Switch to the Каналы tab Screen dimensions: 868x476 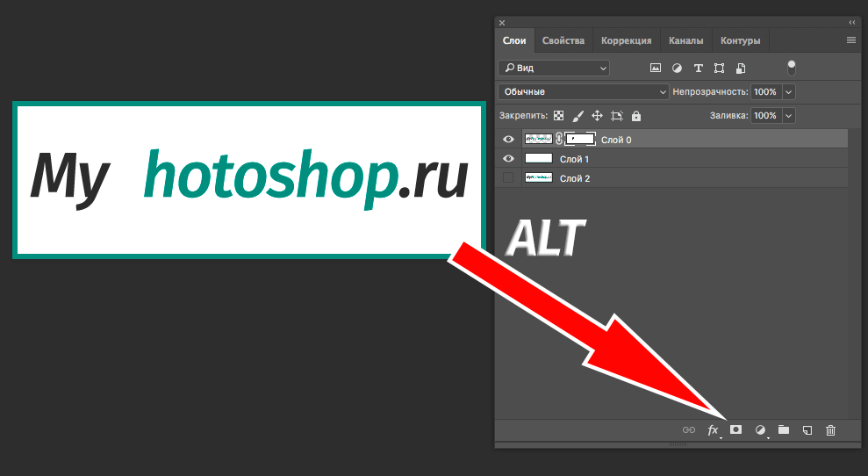(x=685, y=40)
